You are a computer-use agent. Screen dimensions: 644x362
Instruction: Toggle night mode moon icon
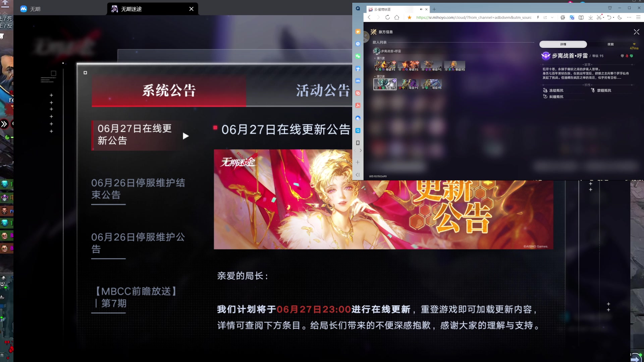pos(620,17)
